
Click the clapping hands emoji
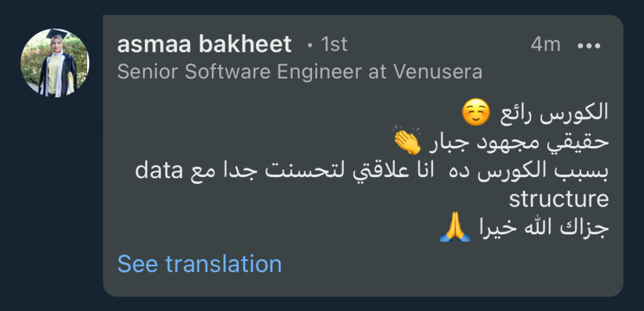click(x=406, y=140)
